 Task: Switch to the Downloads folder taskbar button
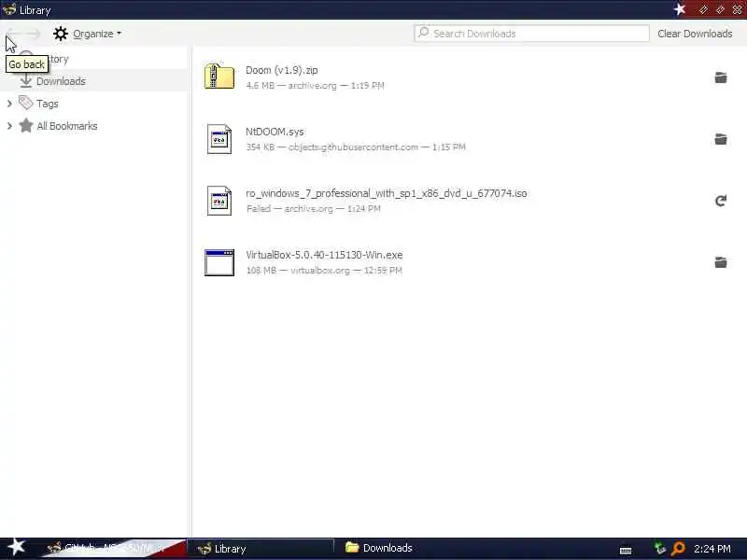(379, 548)
